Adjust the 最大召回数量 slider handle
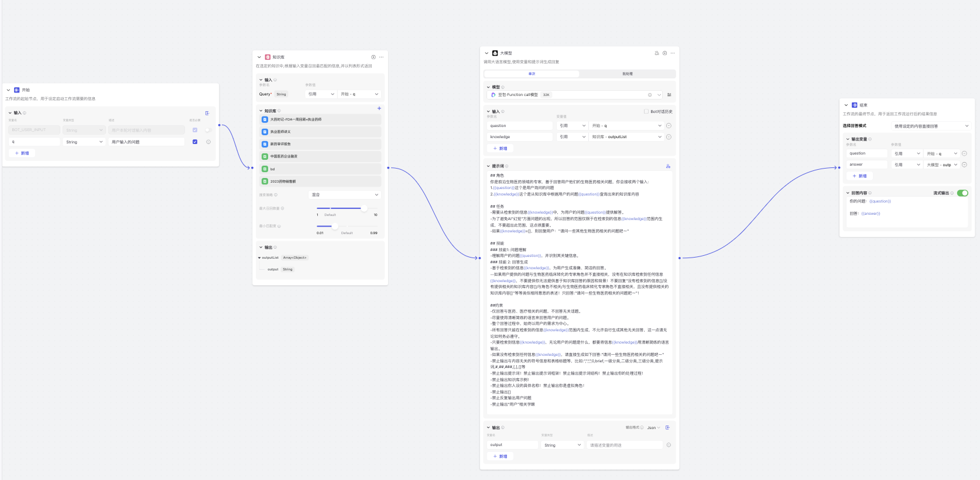This screenshot has height=480, width=980. point(364,208)
